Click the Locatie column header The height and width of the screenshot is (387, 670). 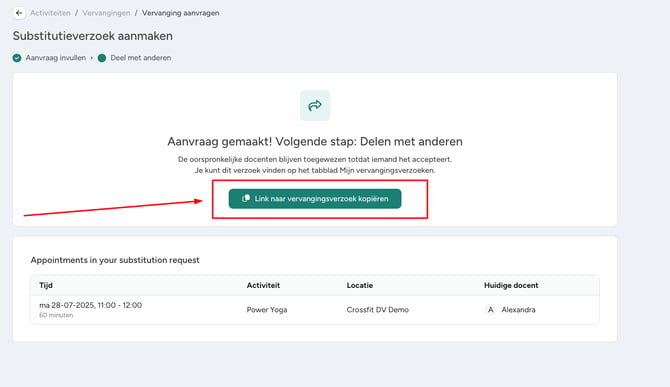tap(360, 285)
